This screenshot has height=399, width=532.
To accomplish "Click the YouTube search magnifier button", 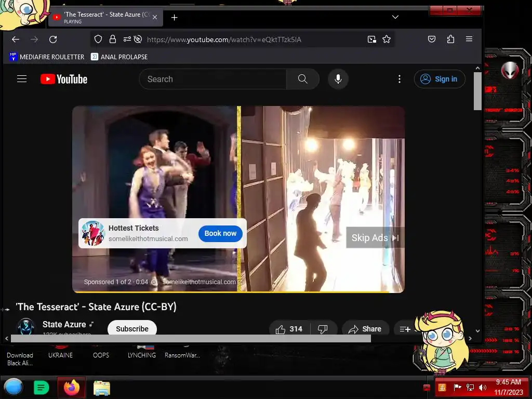I will (303, 79).
